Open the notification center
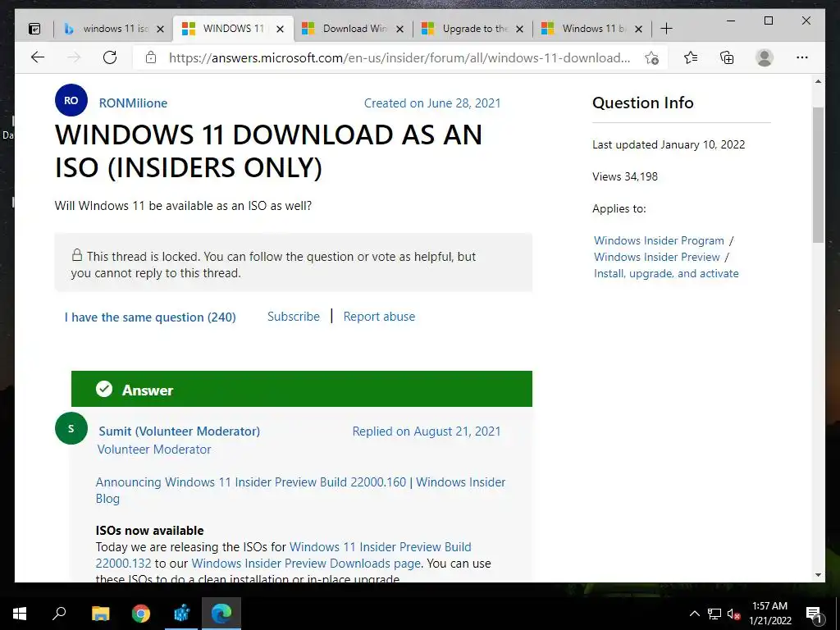Viewport: 840px width, 630px height. 814,614
